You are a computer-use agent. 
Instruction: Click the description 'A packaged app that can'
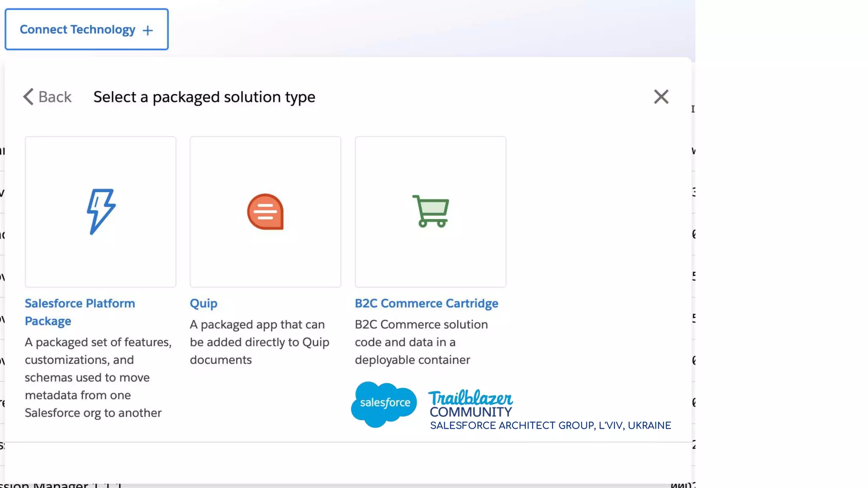[257, 324]
